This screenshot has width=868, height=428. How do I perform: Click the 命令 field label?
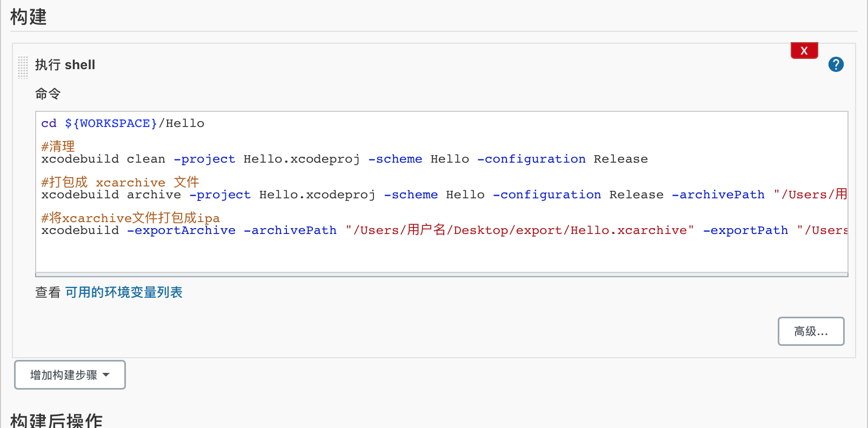coord(48,94)
